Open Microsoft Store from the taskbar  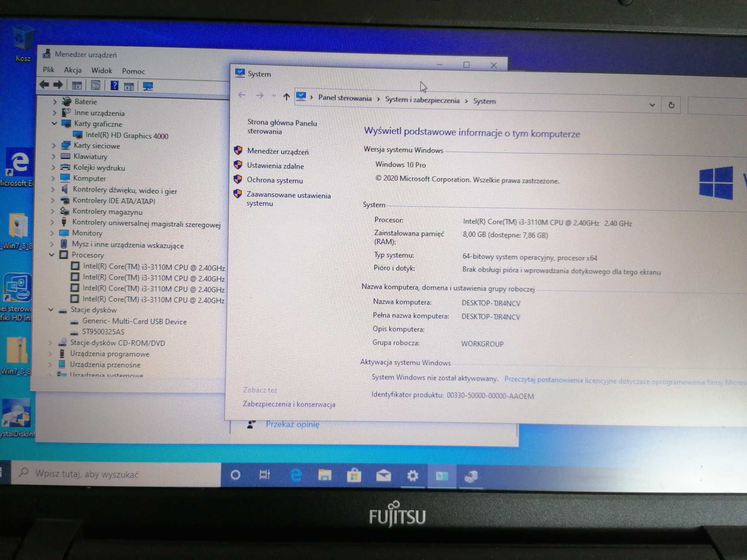354,476
